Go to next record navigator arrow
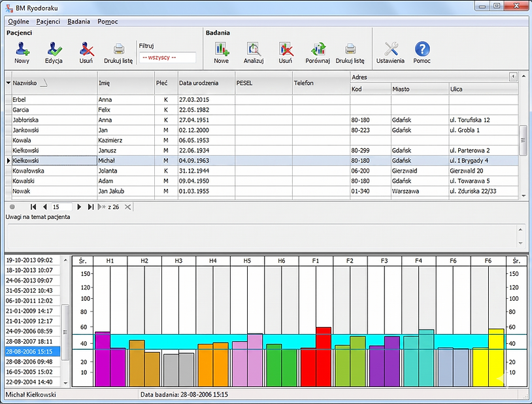532x404 pixels. [79, 207]
